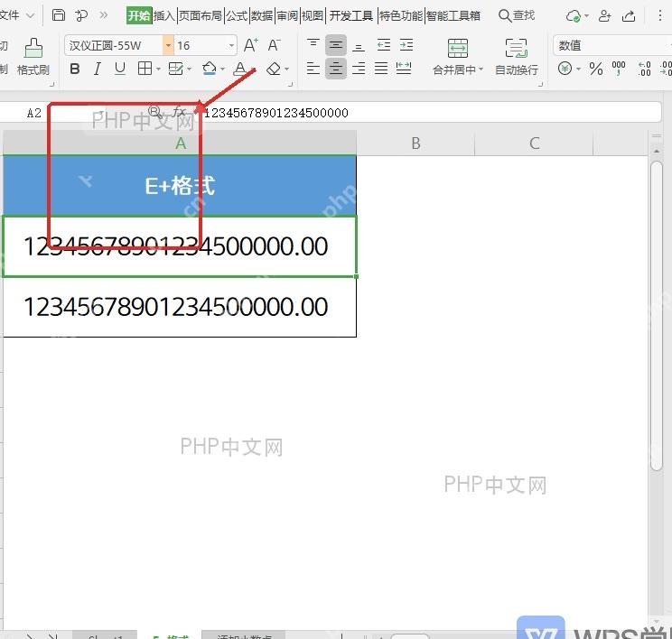Click the increase indent icon
Image resolution: width=672 pixels, height=639 pixels.
pyautogui.click(x=406, y=45)
